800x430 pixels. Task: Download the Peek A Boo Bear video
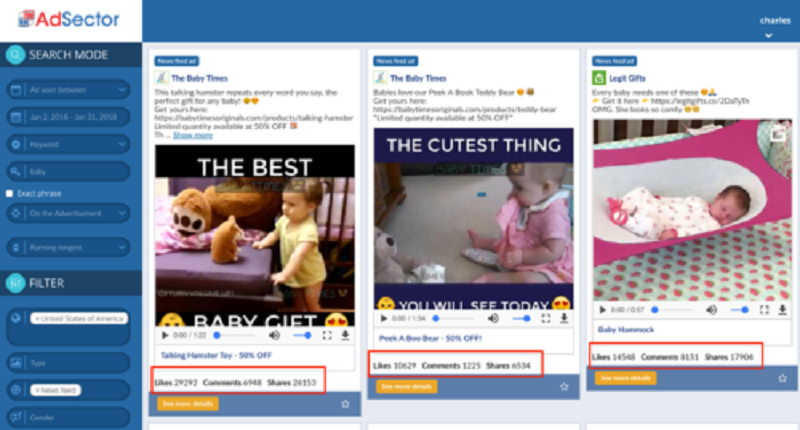[564, 318]
